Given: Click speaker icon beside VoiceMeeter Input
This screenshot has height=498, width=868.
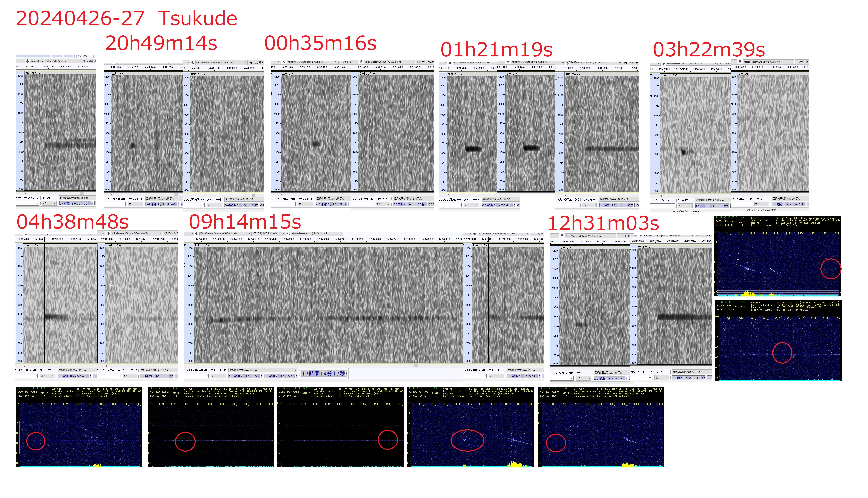Looking at the screenshot, I should click(x=288, y=234).
